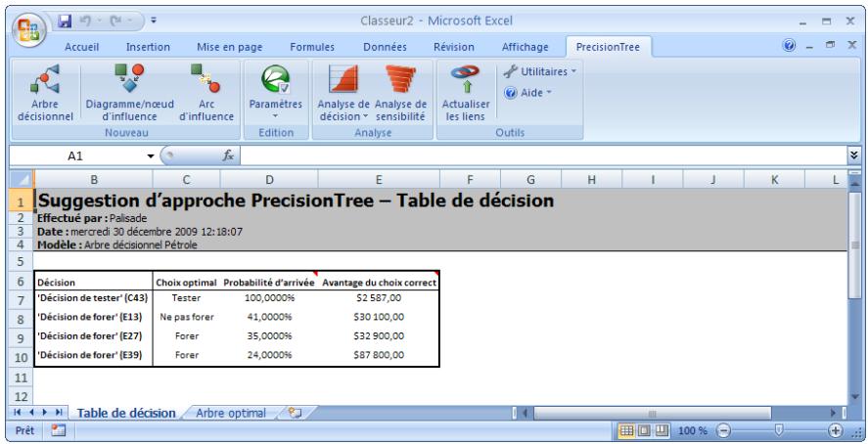Screen dimensions: 868x444
Task: Select cell 'Décision de forer' (E13)
Action: (x=93, y=318)
